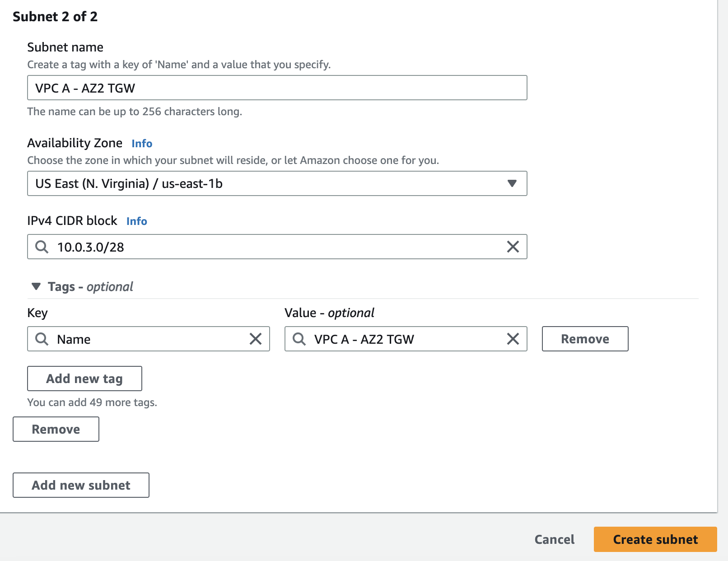This screenshot has height=561, width=728.
Task: Remove the Name tag row
Action: (x=585, y=339)
